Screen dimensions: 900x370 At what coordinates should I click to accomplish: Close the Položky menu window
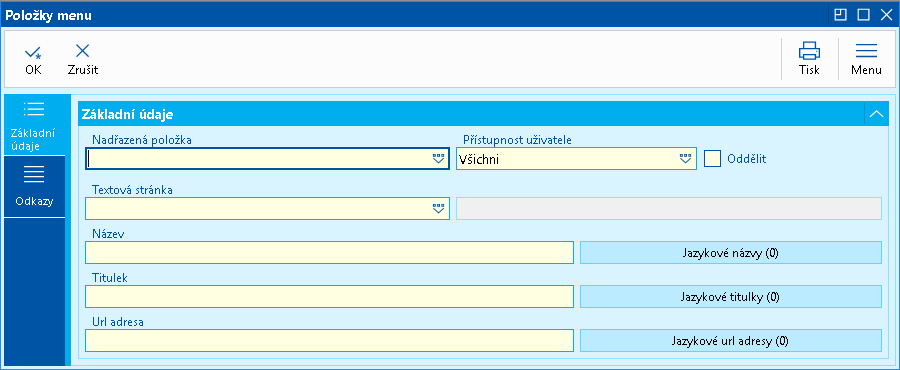pos(886,15)
